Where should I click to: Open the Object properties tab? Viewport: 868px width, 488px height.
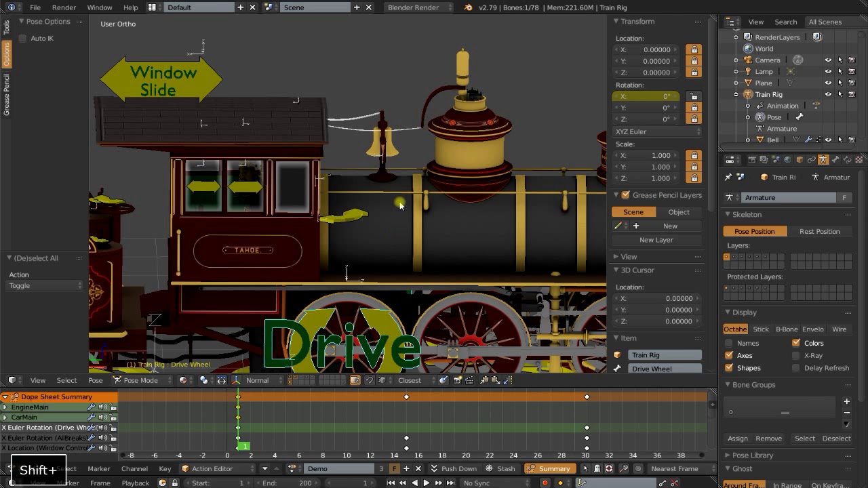[x=800, y=159]
